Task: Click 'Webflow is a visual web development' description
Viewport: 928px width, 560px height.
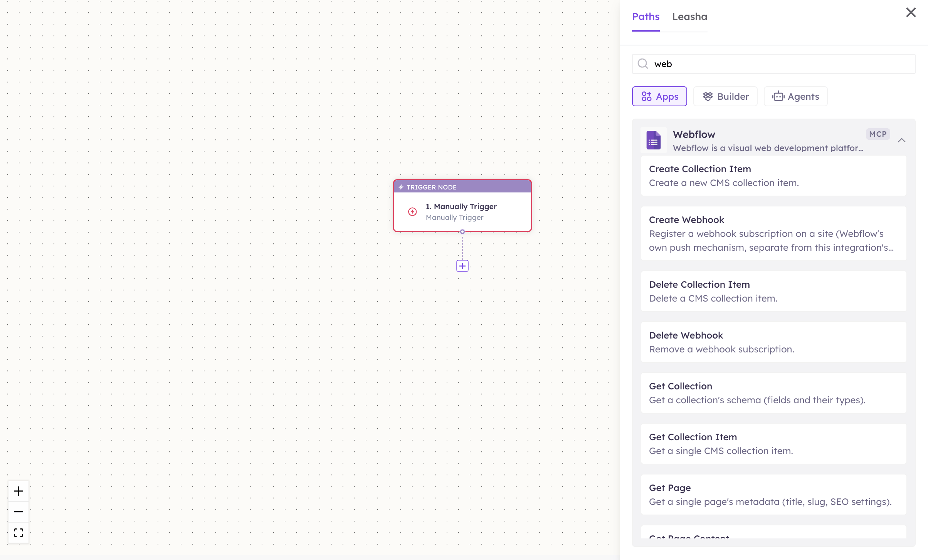Action: (x=768, y=148)
